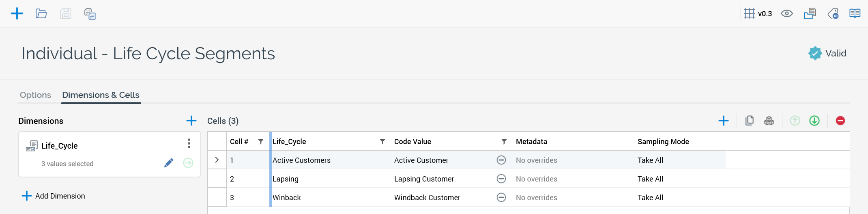The height and width of the screenshot is (214, 868).
Task: Toggle the eye preview icon
Action: tap(786, 14)
